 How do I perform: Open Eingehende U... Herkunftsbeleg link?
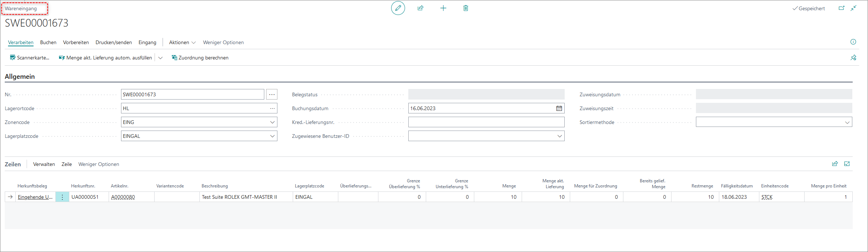click(35, 197)
